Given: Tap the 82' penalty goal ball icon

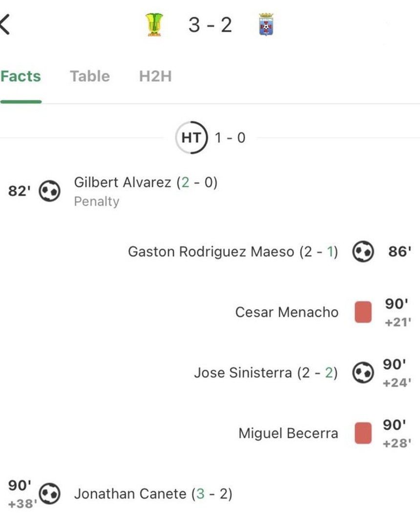Looking at the screenshot, I should tap(49, 191).
